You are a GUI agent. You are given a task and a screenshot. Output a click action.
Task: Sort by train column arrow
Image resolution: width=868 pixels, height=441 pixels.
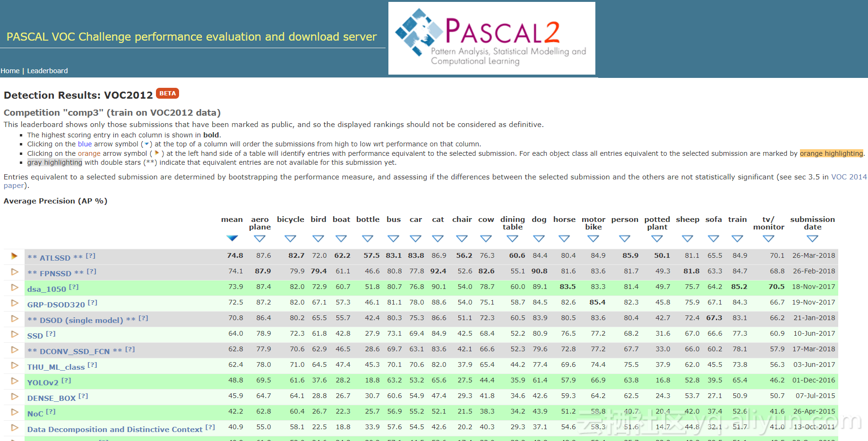pos(737,238)
